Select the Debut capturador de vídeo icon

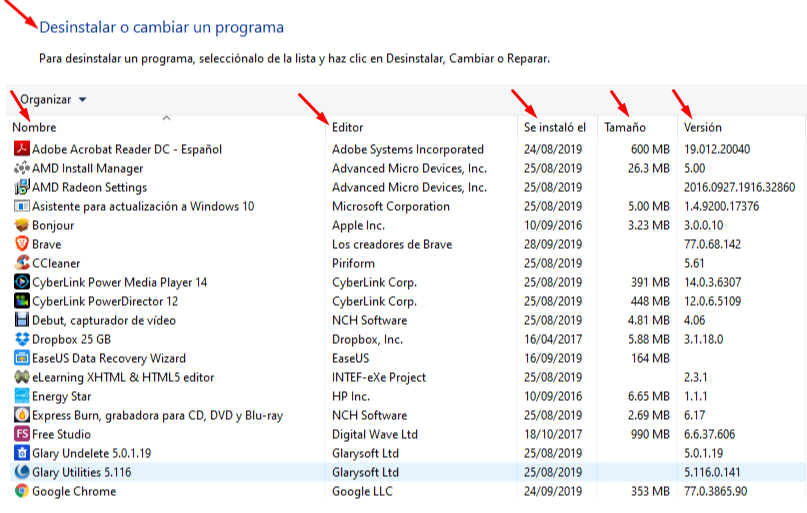click(22, 320)
